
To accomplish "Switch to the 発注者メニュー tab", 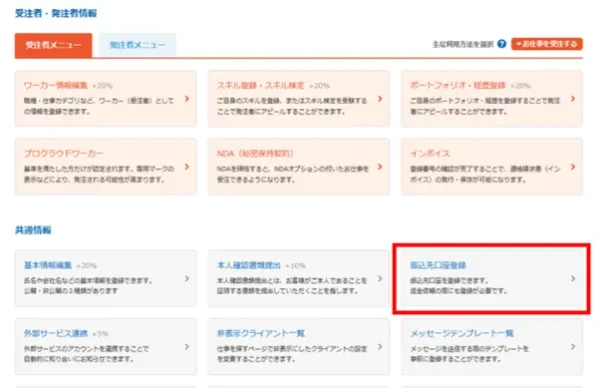I will 138,45.
